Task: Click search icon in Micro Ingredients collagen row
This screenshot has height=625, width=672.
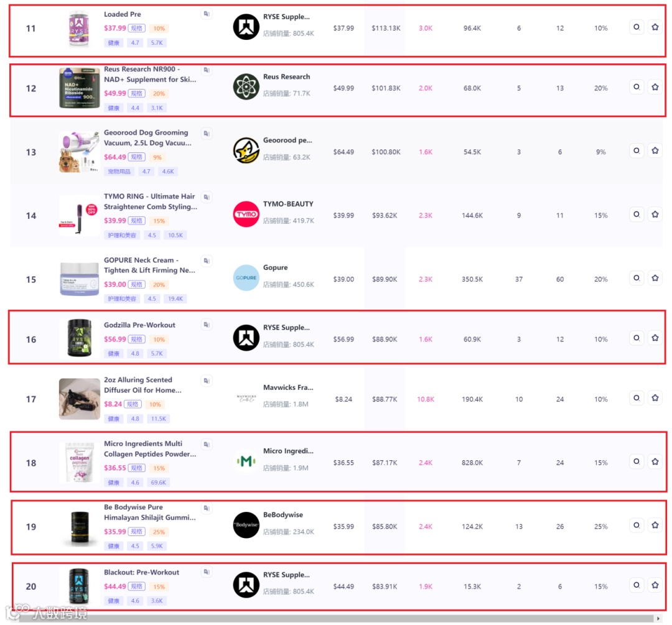Action: click(637, 462)
